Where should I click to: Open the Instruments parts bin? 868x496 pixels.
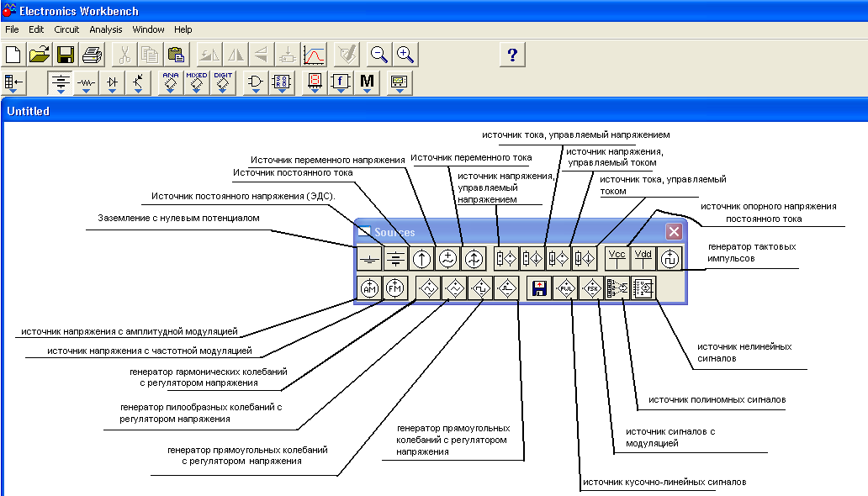400,82
